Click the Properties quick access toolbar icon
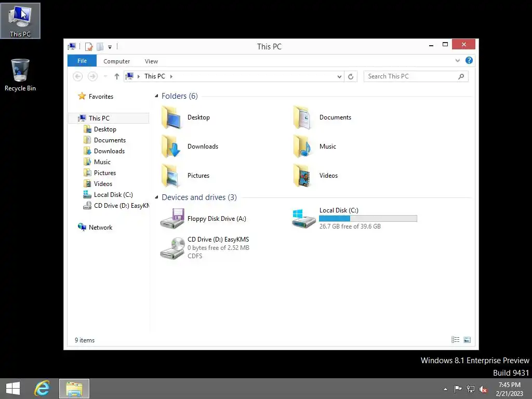 pyautogui.click(x=89, y=47)
